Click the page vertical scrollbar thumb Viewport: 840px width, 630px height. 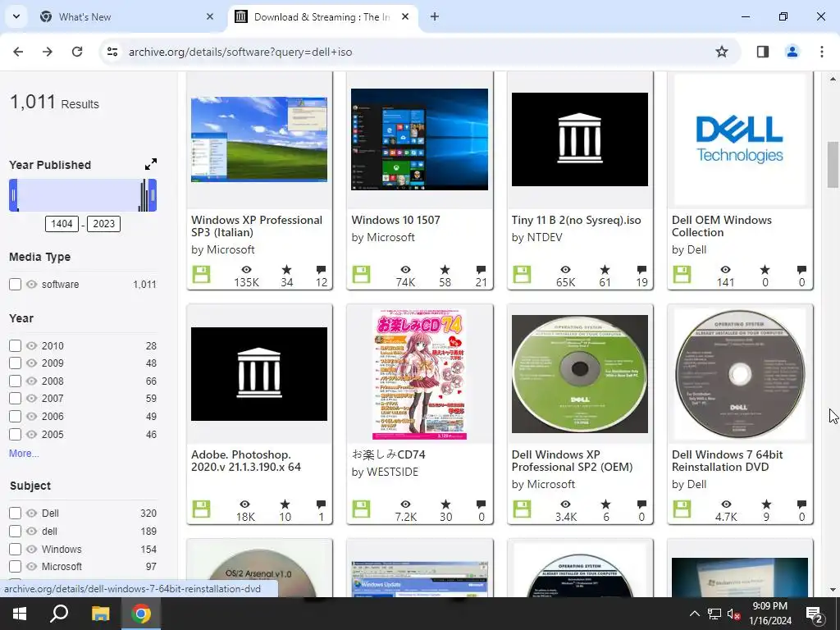832,164
